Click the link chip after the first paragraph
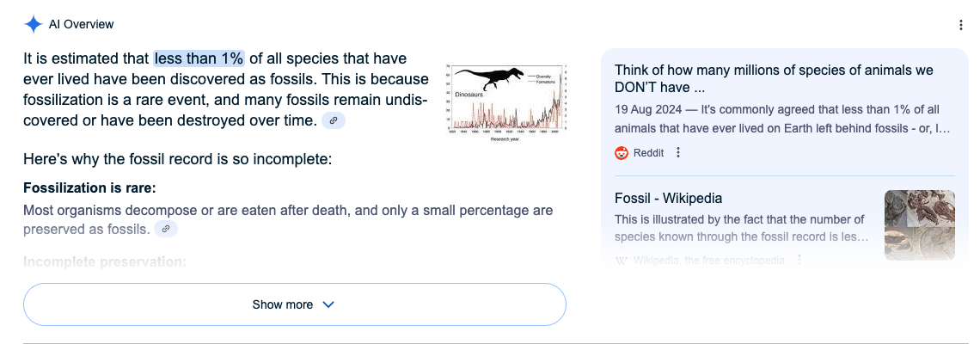The height and width of the screenshot is (344, 980). [334, 120]
